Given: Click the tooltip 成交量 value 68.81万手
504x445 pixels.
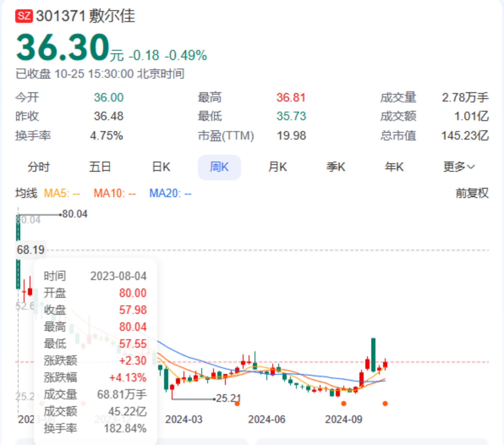Looking at the screenshot, I should [122, 395].
